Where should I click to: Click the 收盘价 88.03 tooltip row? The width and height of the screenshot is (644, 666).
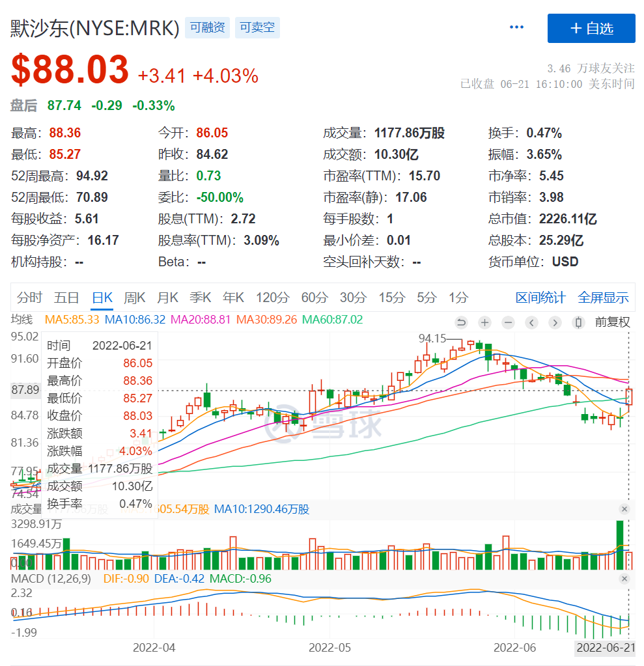pos(100,415)
